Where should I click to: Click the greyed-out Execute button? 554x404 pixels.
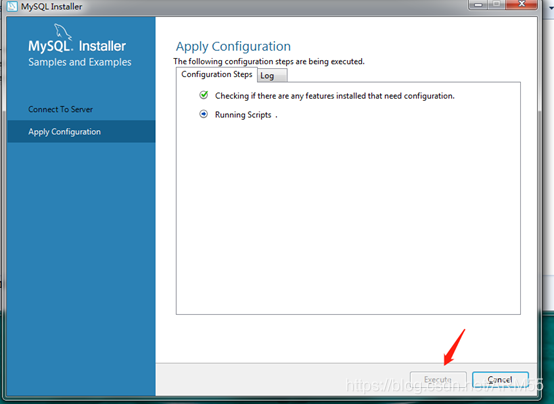[438, 380]
